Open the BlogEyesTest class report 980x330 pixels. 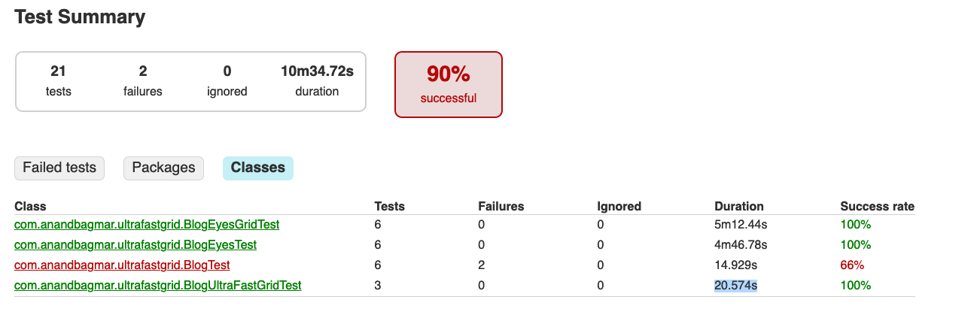pos(135,244)
